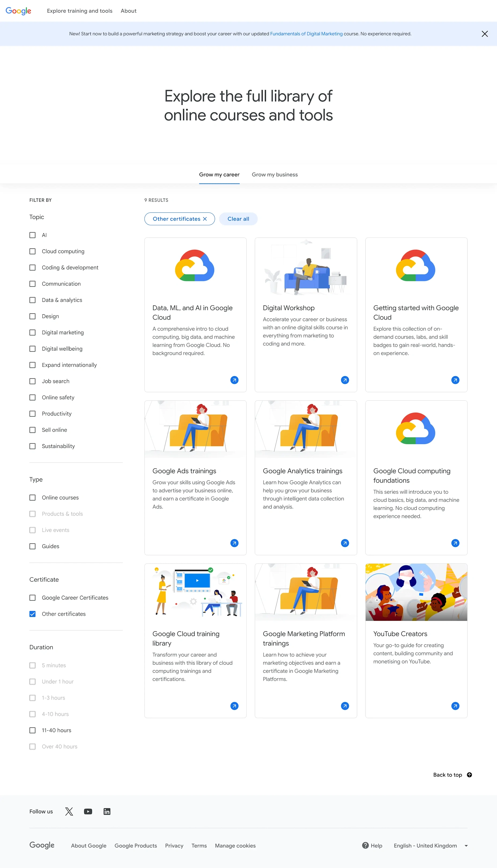Screen dimensions: 497x868
Task: Open the YouTube Creators card arrow link
Action: (455, 706)
